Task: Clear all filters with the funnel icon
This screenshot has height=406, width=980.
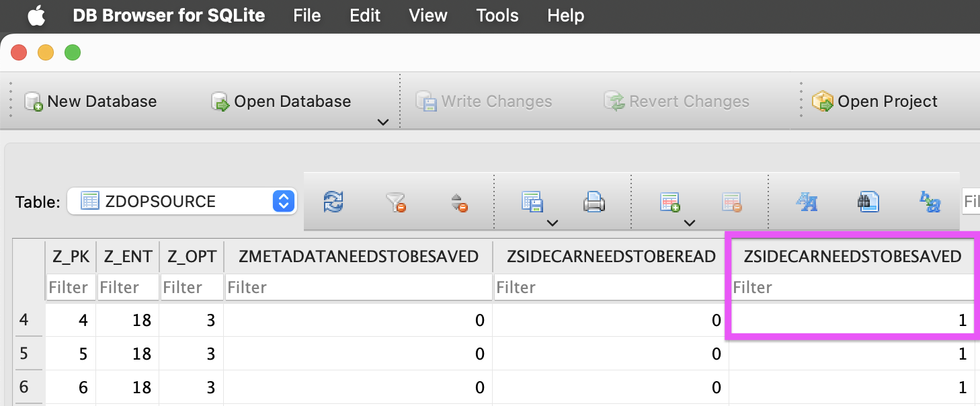Action: [x=396, y=201]
